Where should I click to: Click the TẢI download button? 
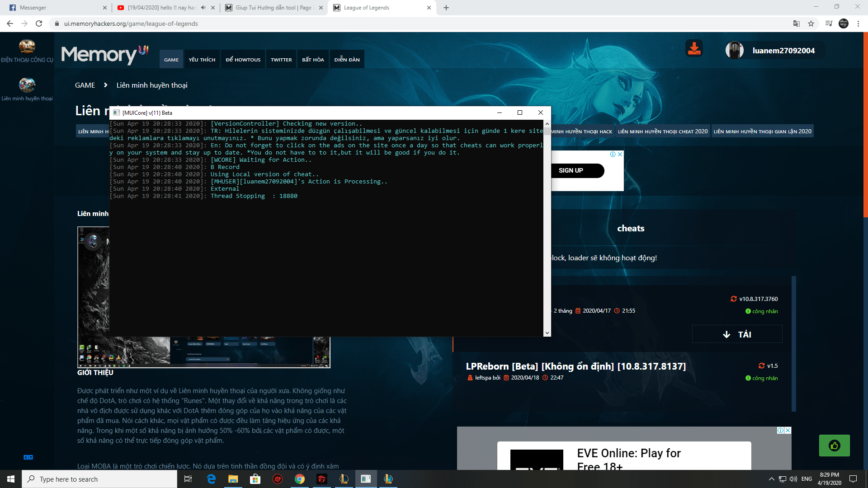tap(737, 334)
